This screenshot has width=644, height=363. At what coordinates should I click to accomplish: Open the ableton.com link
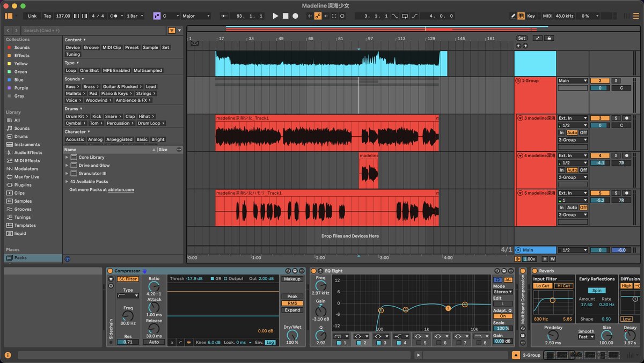[121, 189]
